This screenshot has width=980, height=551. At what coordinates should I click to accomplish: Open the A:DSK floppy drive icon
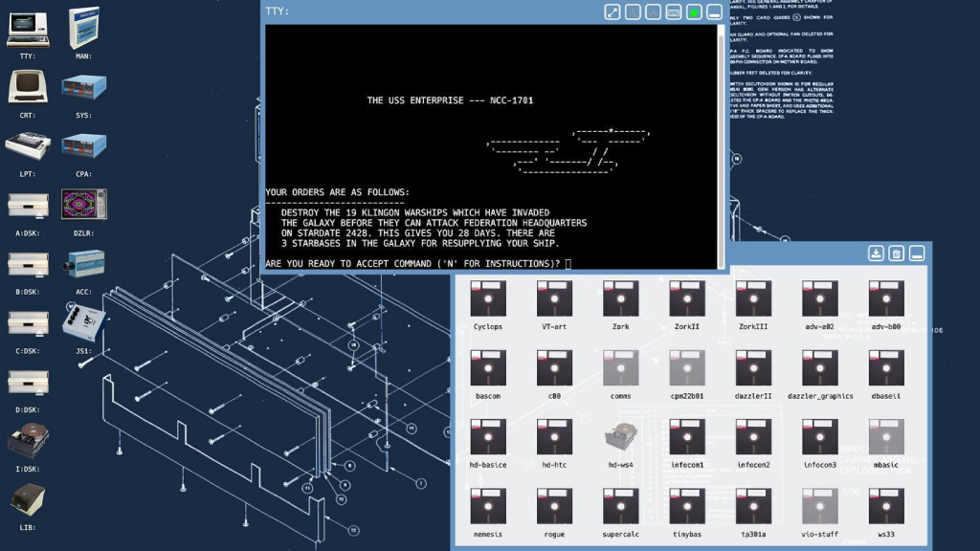point(28,206)
